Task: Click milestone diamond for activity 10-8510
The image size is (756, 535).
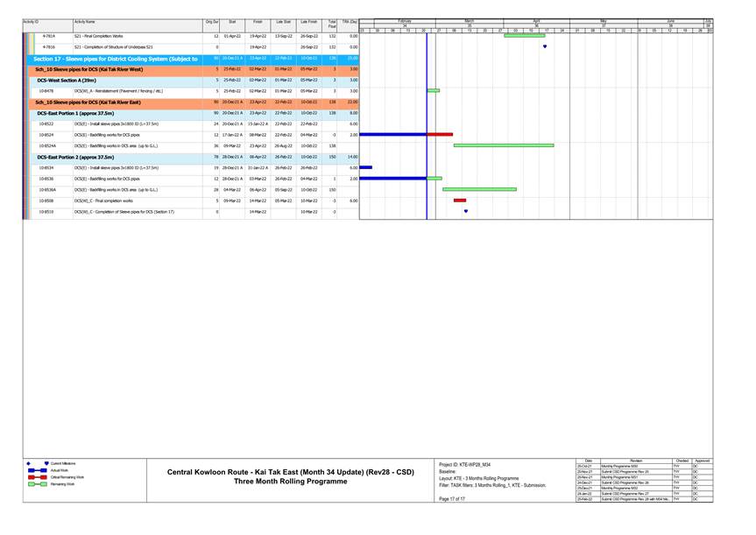Action: tap(465, 211)
